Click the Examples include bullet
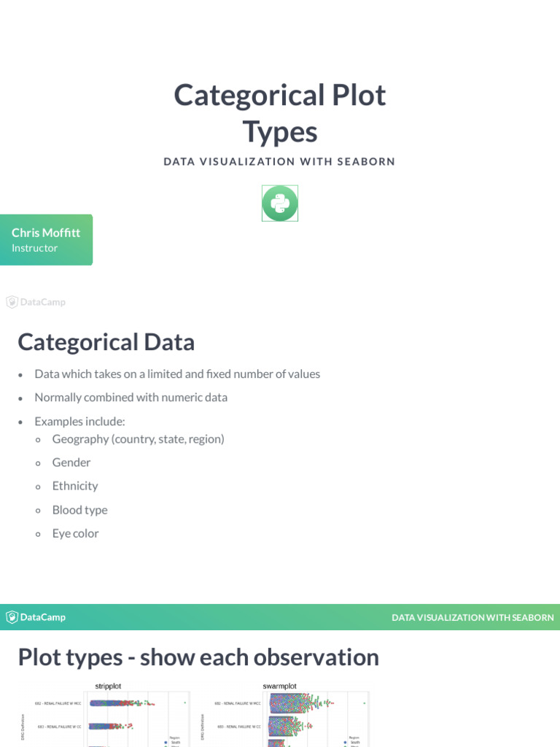 (x=80, y=422)
